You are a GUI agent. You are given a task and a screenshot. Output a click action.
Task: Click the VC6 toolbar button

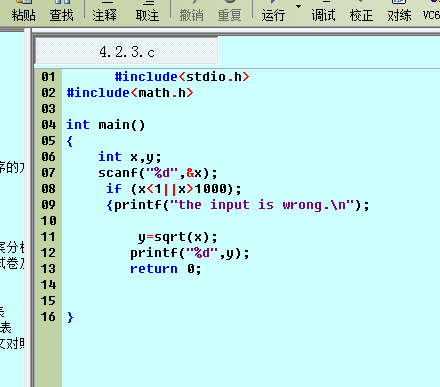point(431,11)
